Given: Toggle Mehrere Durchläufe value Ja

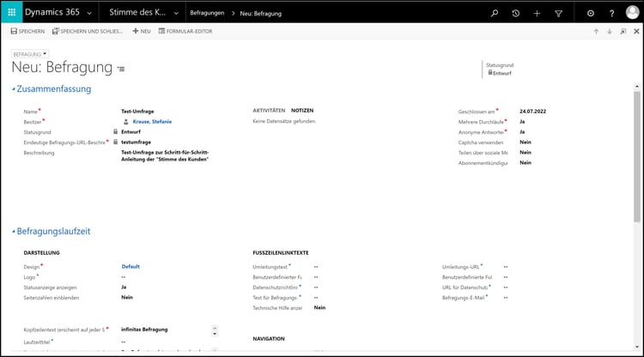Looking at the screenshot, I should (x=522, y=122).
